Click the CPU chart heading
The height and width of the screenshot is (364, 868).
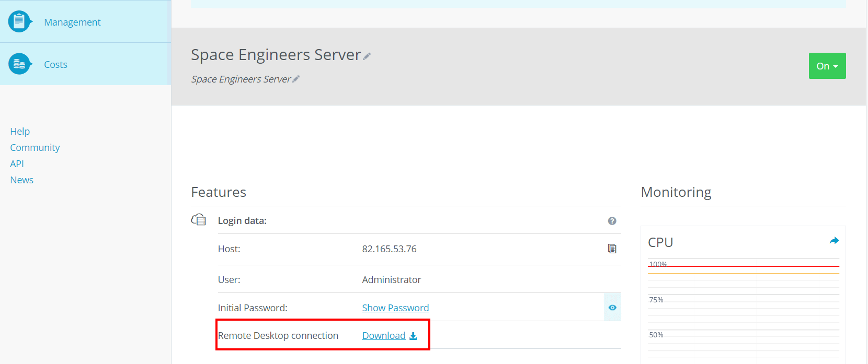660,242
